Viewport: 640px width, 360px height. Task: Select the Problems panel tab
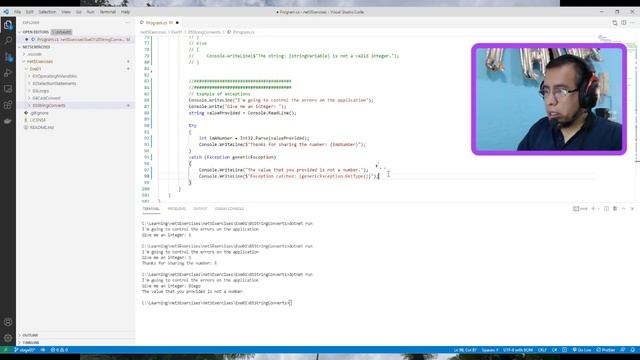pos(176,209)
